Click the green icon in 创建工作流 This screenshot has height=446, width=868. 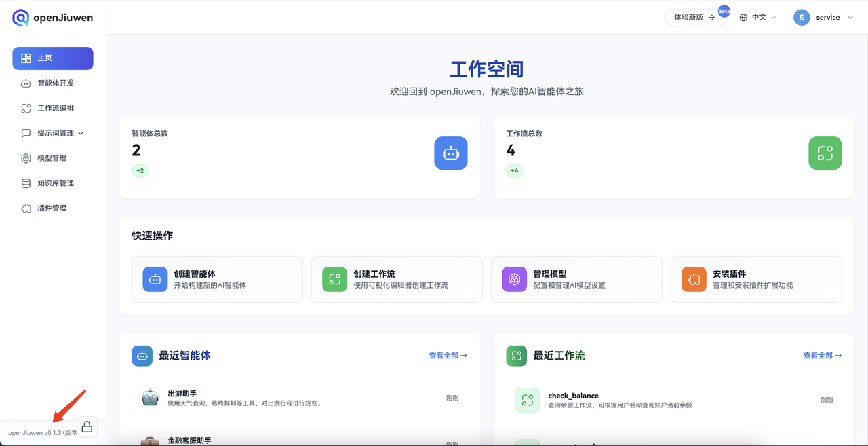(334, 279)
